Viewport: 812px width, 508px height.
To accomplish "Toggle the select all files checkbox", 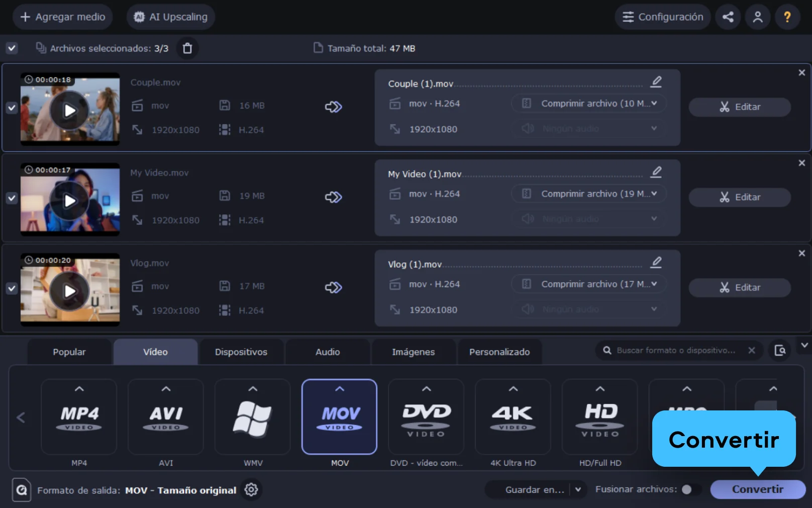I will coord(12,48).
